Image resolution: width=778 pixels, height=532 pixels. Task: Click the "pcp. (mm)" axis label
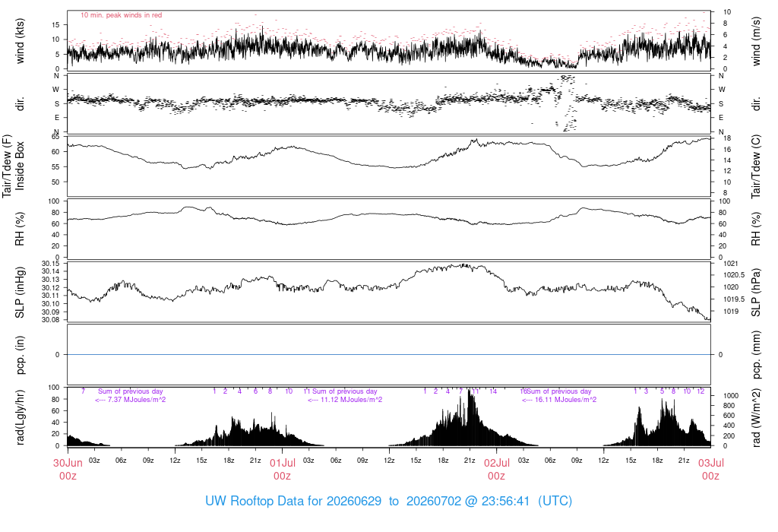point(756,355)
